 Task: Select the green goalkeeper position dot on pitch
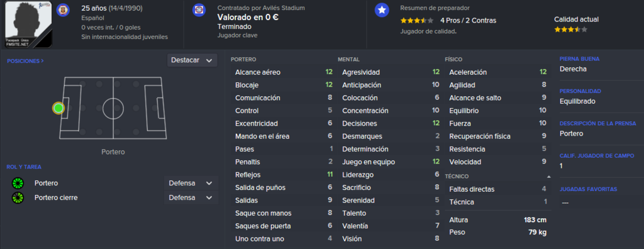(x=58, y=108)
